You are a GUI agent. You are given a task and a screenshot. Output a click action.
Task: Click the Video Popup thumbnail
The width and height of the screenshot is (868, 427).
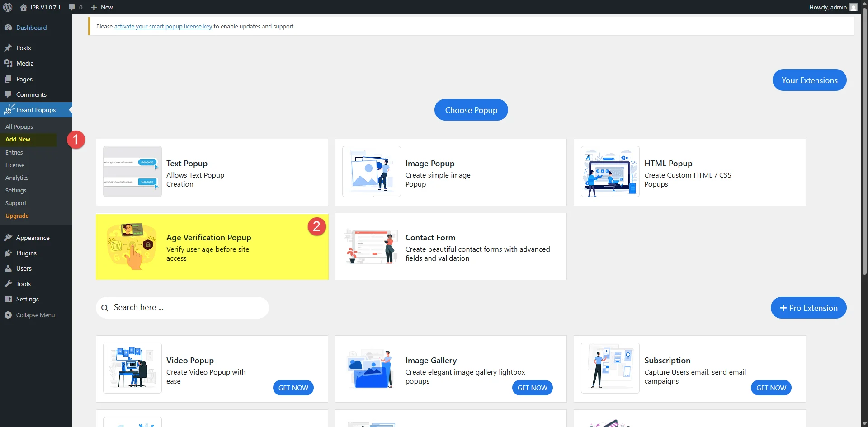click(132, 368)
